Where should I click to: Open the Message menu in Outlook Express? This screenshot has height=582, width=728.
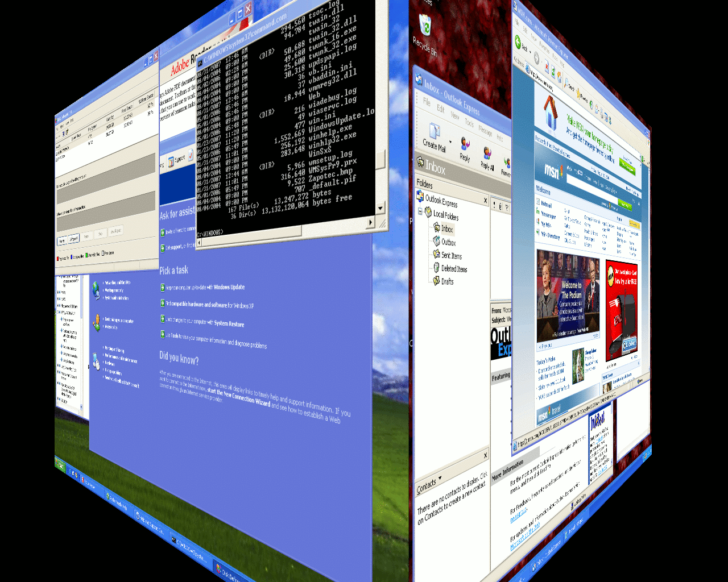[486, 131]
